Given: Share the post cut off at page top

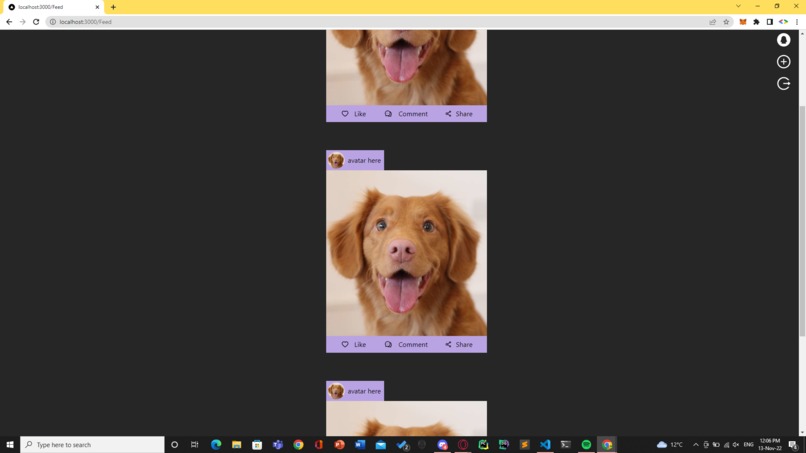Looking at the screenshot, I should coord(459,114).
